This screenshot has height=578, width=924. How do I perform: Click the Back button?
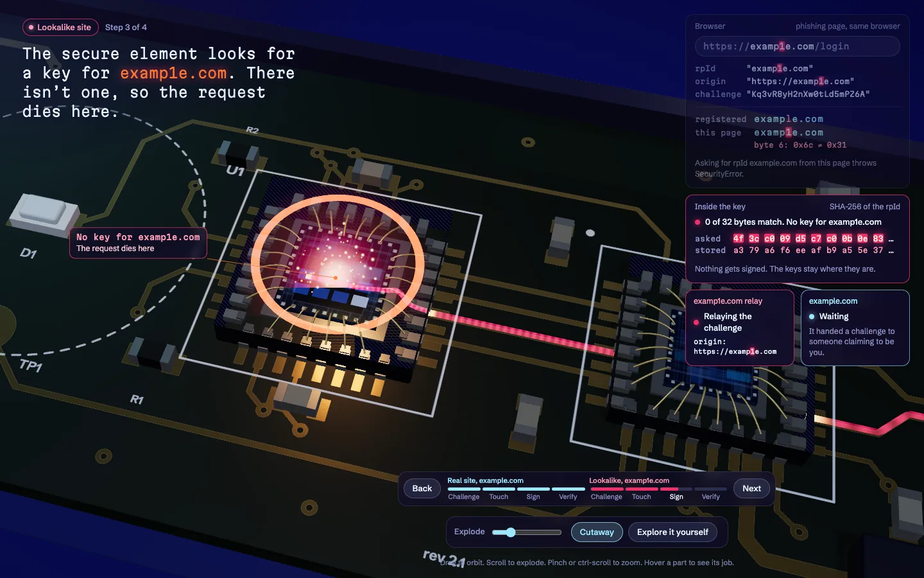click(422, 488)
